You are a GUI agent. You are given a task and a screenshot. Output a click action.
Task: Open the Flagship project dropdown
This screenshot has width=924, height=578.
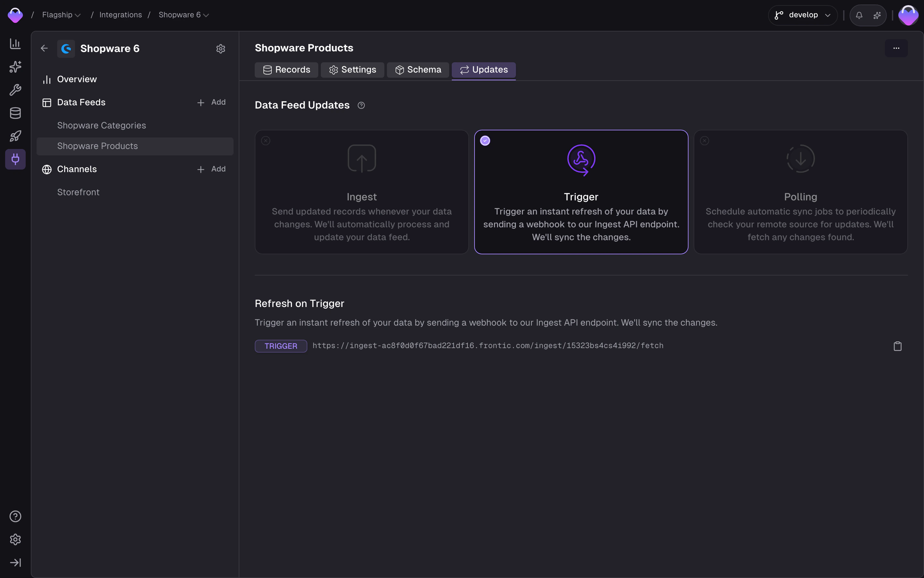[x=61, y=15]
